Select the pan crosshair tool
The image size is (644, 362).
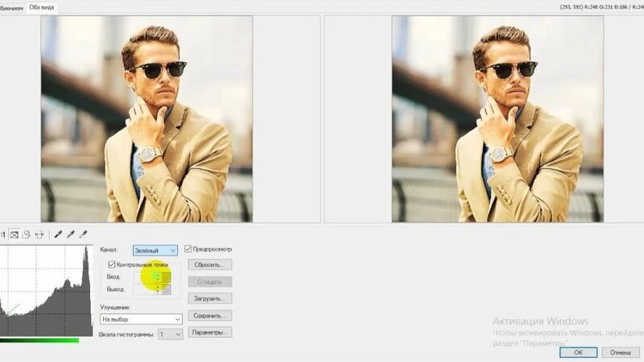coord(39,234)
